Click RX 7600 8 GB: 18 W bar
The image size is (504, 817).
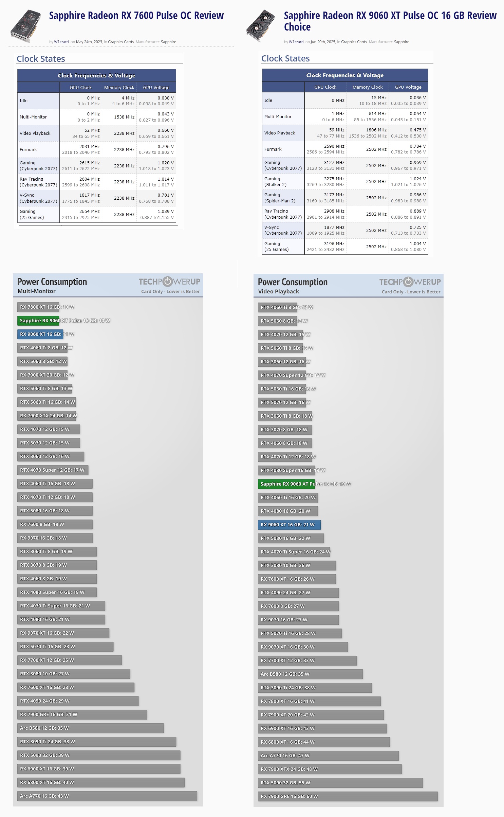click(x=55, y=524)
